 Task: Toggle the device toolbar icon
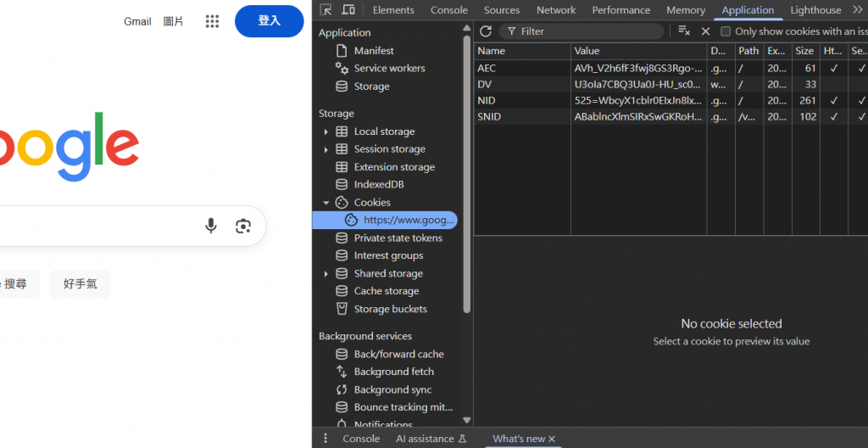coord(348,9)
